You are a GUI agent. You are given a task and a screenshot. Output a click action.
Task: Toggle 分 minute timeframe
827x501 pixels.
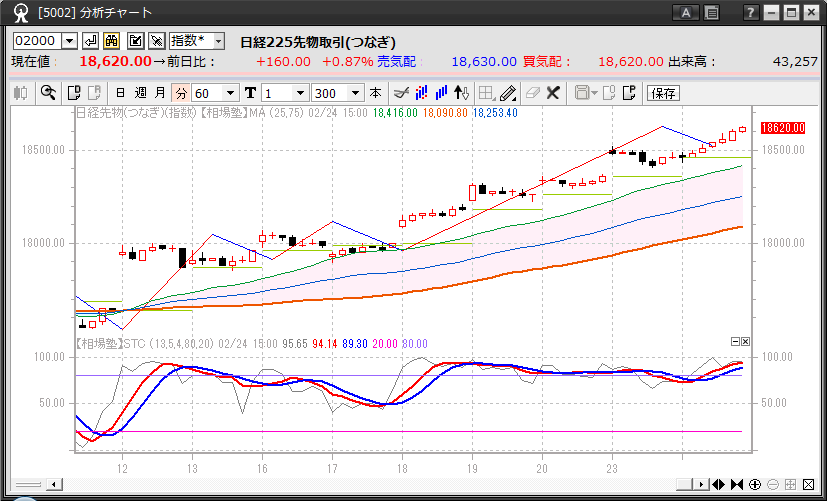180,93
